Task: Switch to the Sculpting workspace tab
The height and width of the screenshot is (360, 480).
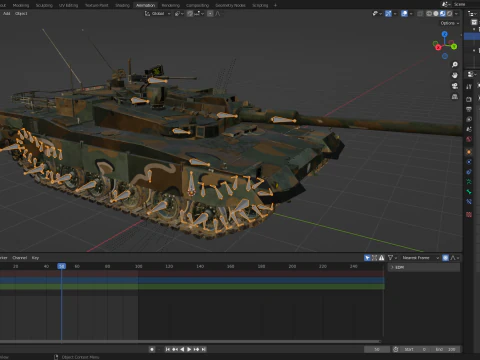Action: [44, 5]
